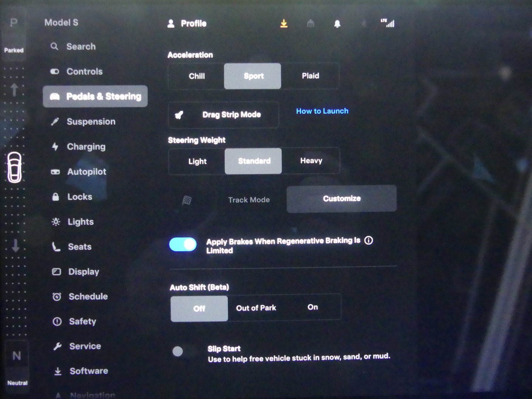Click the Customize button for Track Mode
This screenshot has height=399, width=532.
click(x=342, y=199)
